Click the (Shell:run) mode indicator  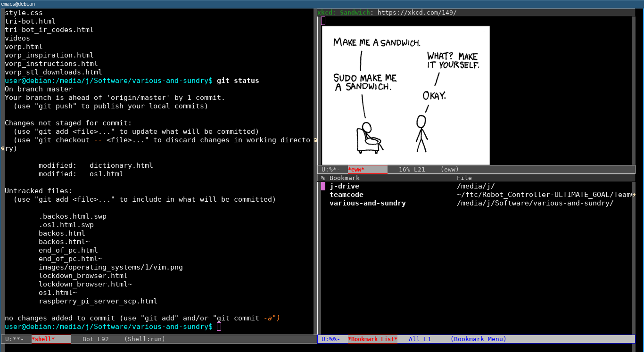point(145,339)
